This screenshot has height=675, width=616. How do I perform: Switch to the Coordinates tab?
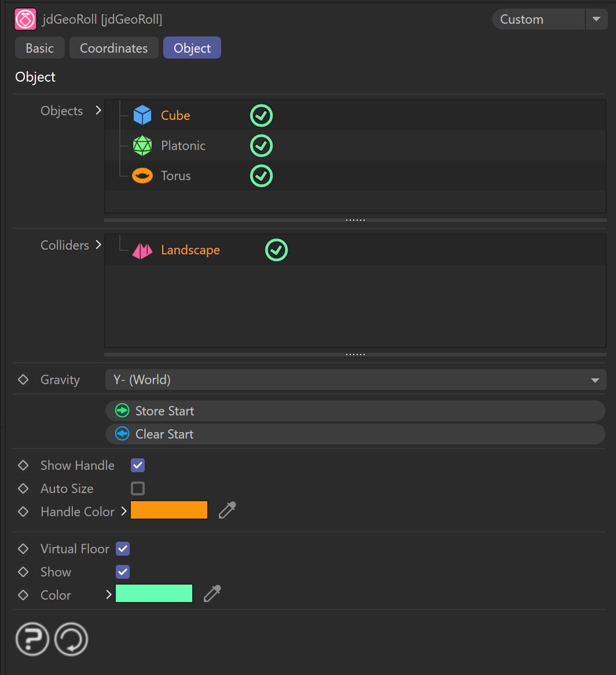click(x=113, y=48)
